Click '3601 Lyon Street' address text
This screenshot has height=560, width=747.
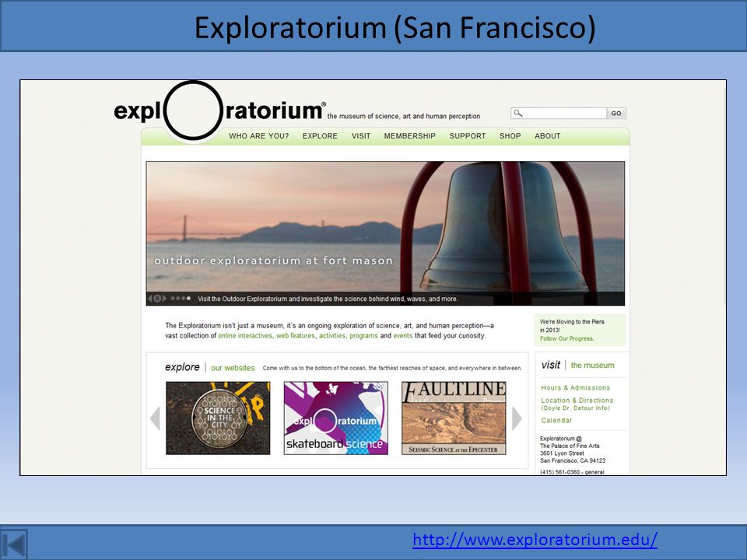coord(562,453)
